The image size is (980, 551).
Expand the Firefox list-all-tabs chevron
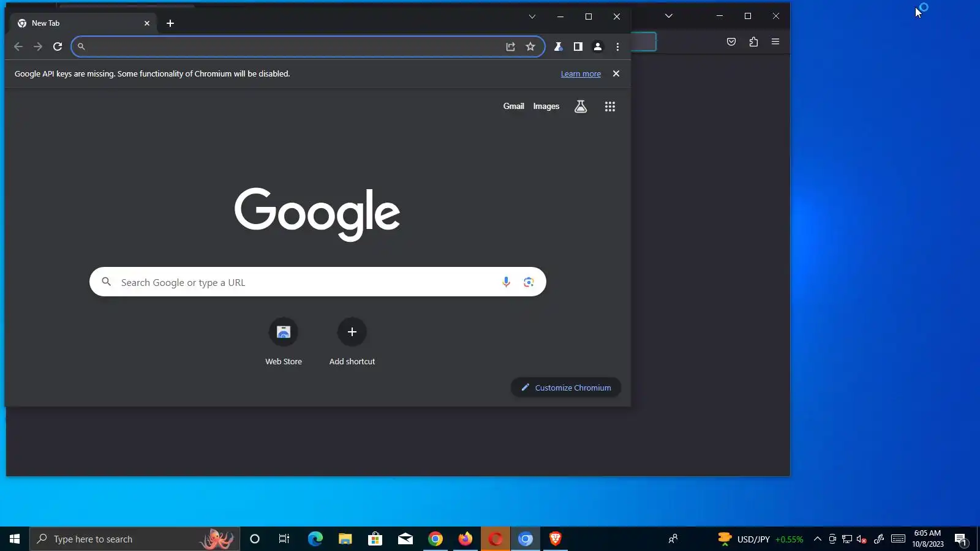click(669, 16)
